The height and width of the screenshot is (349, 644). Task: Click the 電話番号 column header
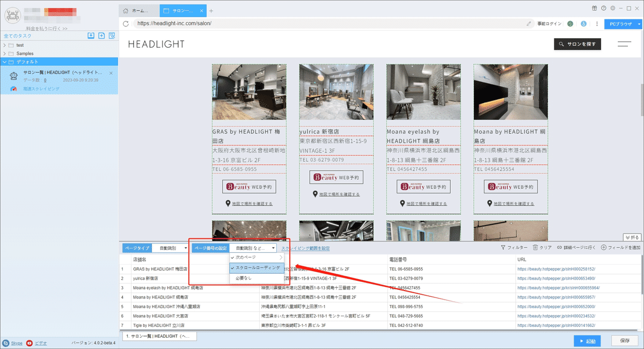coord(399,259)
